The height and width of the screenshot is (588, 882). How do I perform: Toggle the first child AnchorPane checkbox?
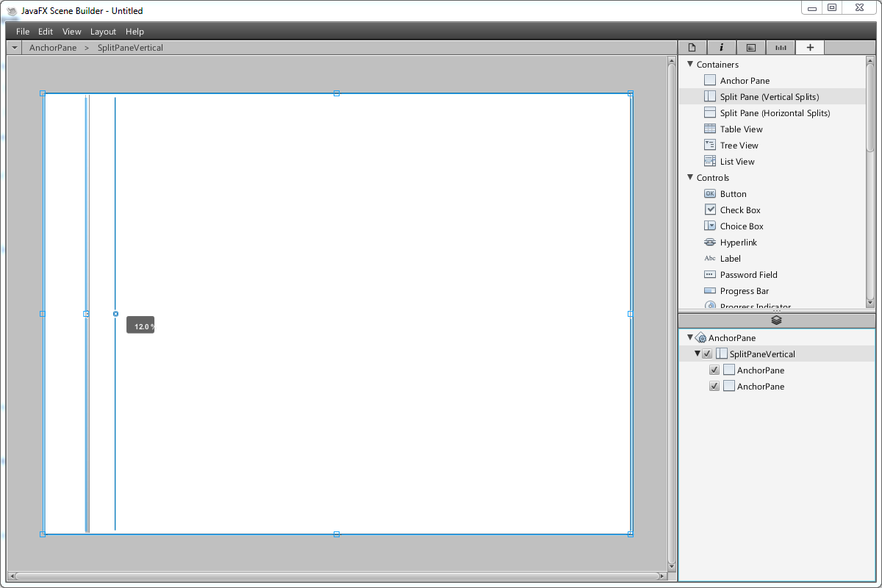click(714, 370)
